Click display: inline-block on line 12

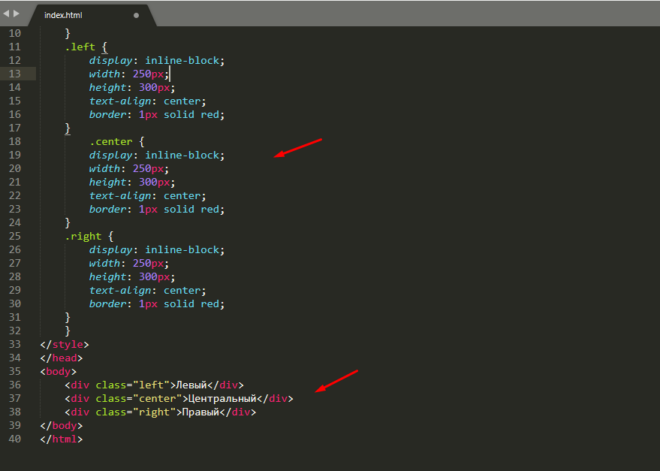click(x=157, y=61)
